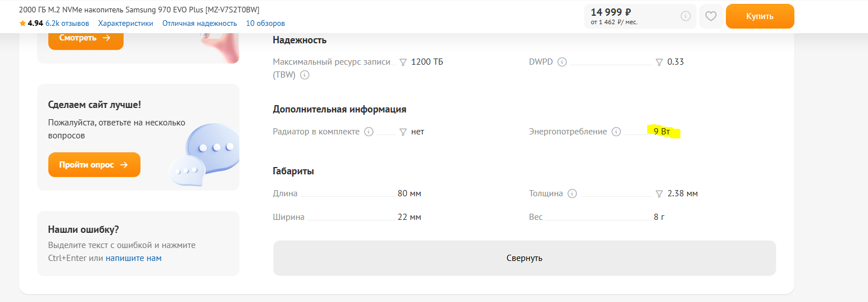Viewport: 868px width, 302px height.
Task: Go to Отличная надежность link
Action: pos(199,23)
